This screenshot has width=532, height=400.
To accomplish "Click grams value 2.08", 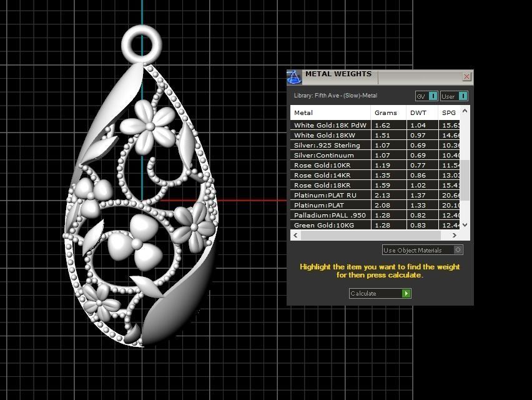I will (x=382, y=205).
